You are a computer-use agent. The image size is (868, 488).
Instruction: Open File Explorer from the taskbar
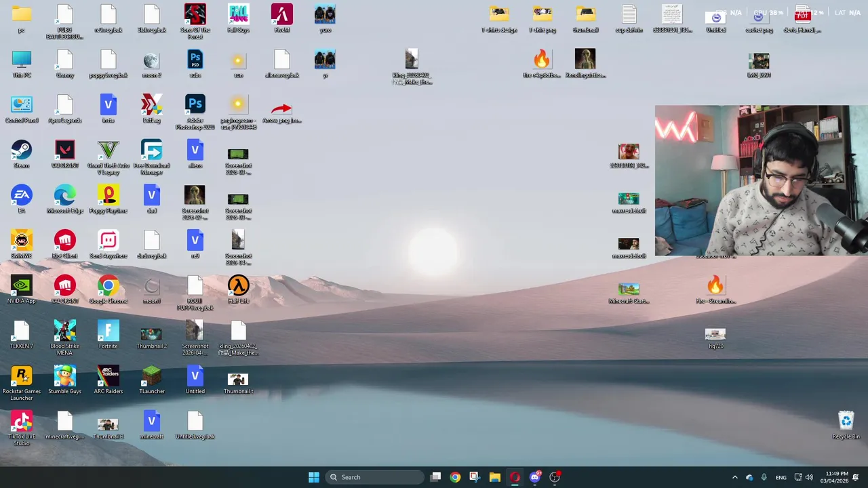[495, 477]
